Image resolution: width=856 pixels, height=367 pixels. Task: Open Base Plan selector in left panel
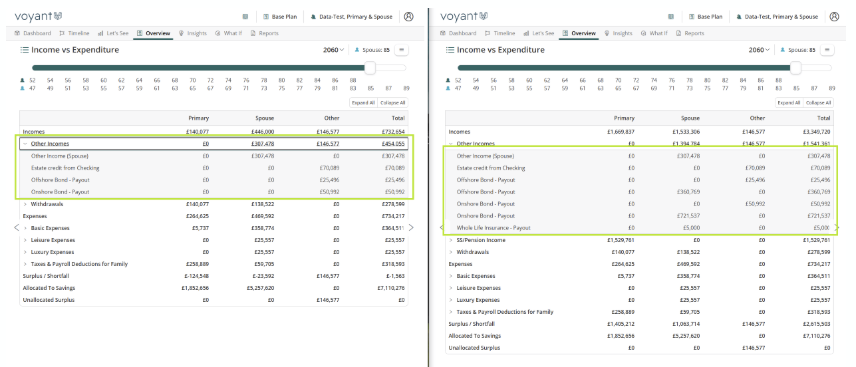point(280,17)
